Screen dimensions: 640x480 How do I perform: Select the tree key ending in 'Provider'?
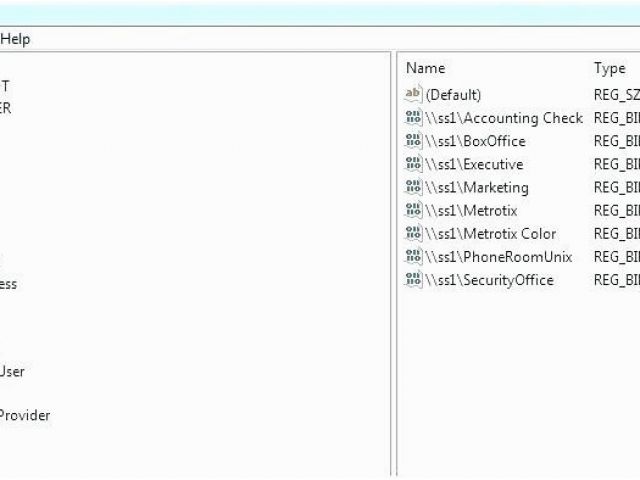[24, 415]
